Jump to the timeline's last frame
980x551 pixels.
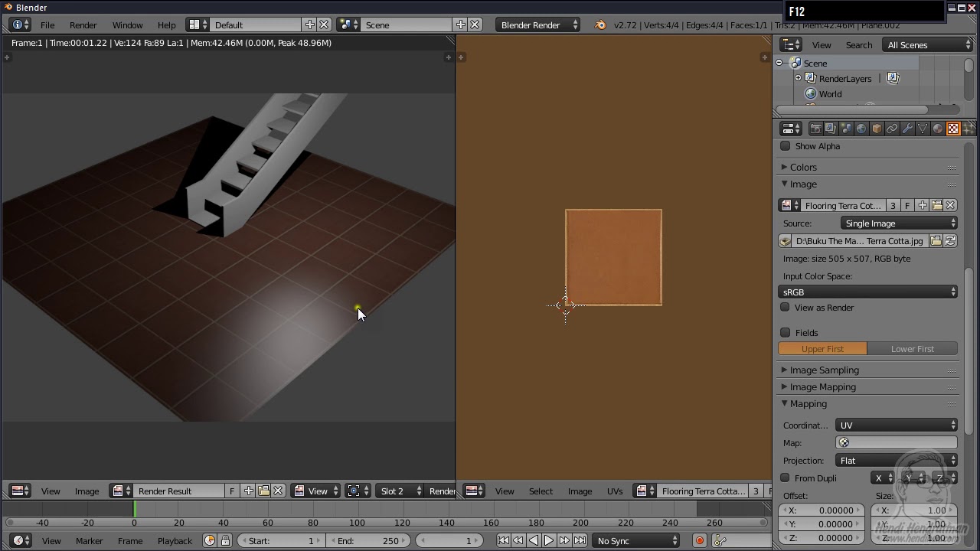pyautogui.click(x=580, y=540)
